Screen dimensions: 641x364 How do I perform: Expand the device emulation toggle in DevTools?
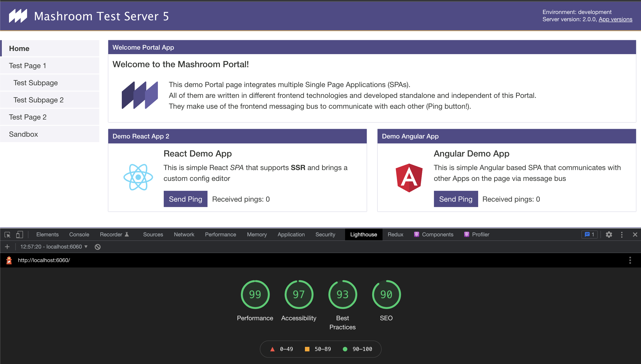(19, 234)
